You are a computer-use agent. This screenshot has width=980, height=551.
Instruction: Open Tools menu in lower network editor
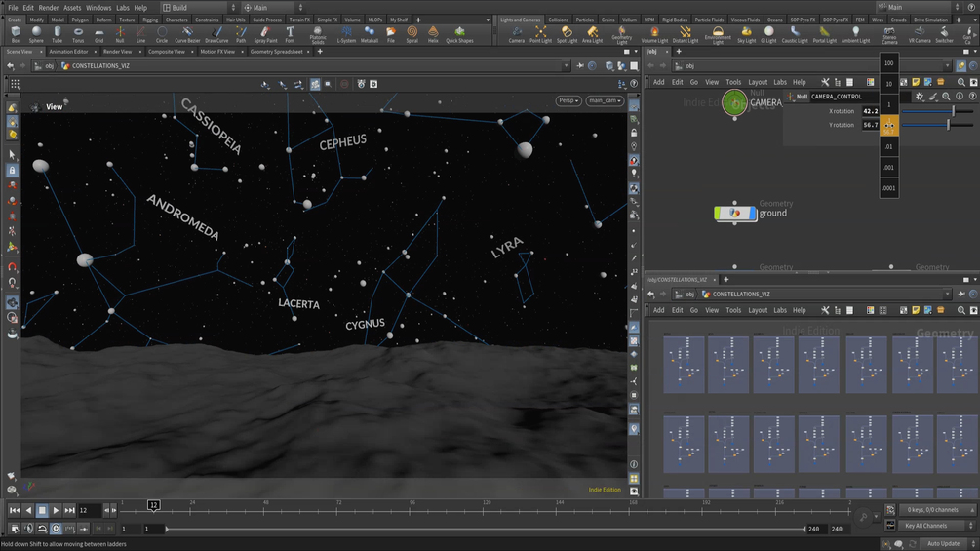(x=733, y=310)
